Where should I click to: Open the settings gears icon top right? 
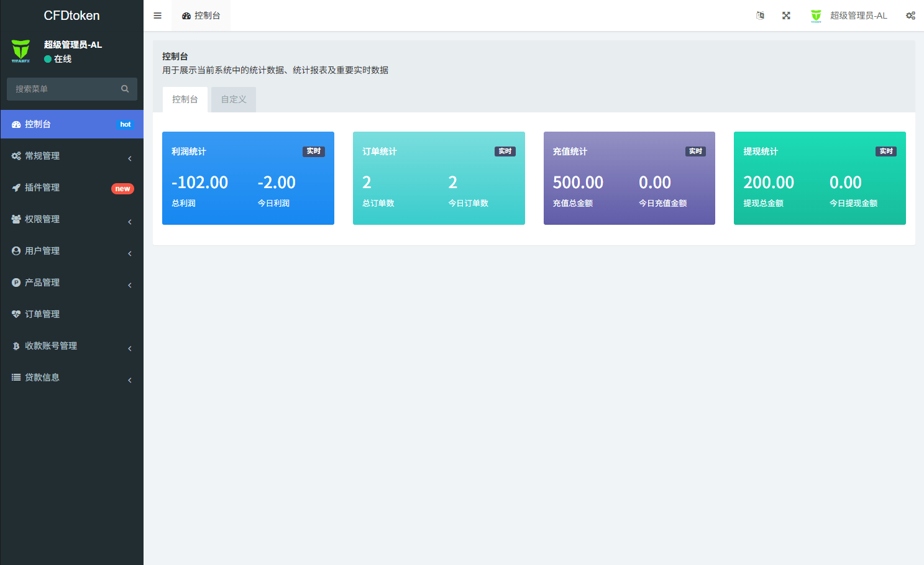(910, 15)
